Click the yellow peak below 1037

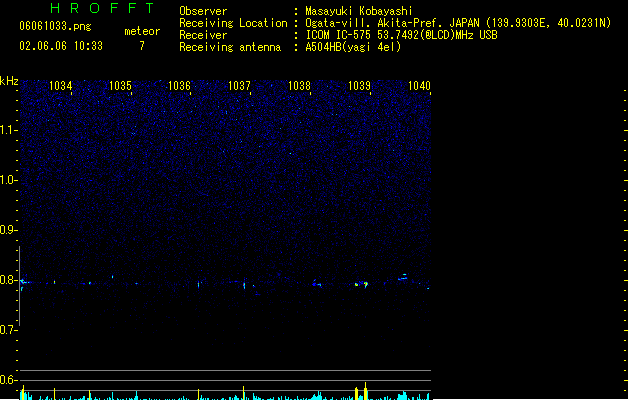click(243, 393)
